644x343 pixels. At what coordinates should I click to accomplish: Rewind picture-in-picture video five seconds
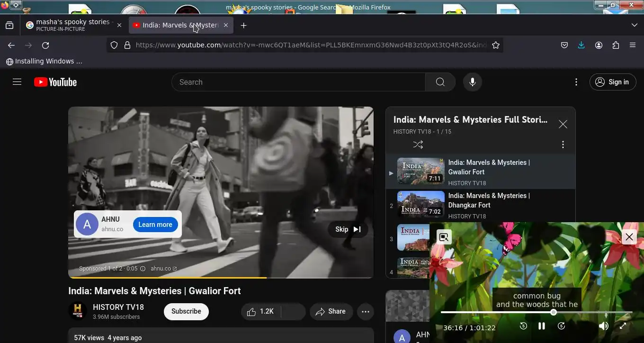pyautogui.click(x=523, y=326)
